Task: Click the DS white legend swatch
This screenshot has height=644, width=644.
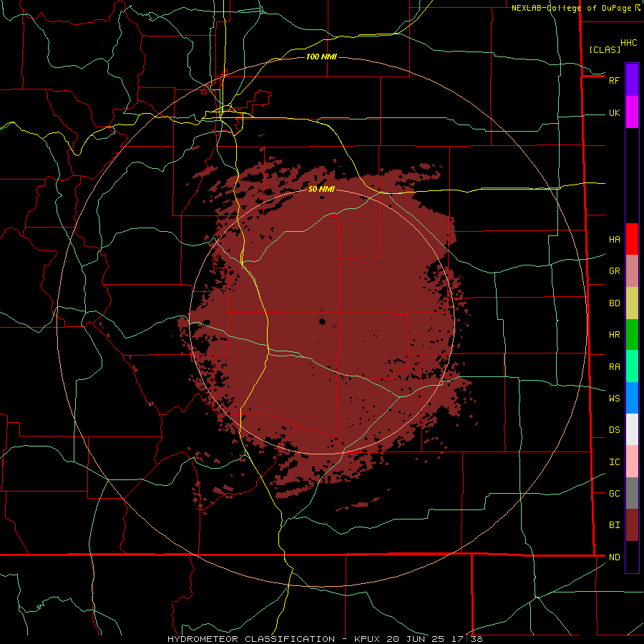Action: 632,429
